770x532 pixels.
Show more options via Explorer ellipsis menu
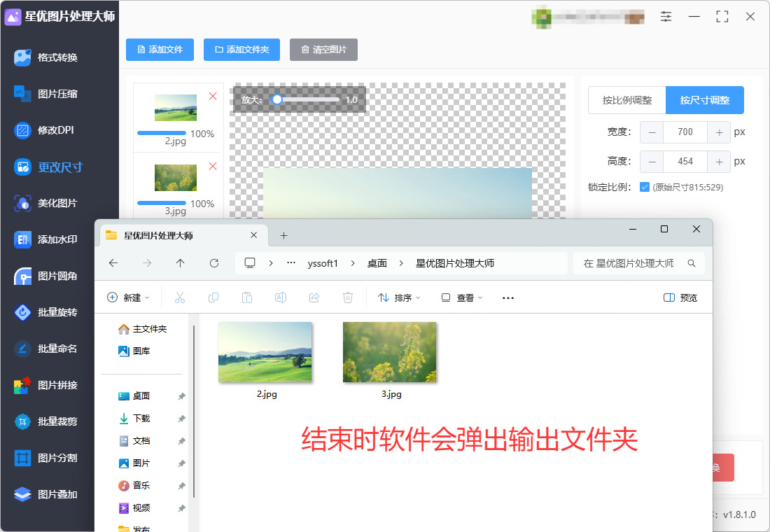pyautogui.click(x=508, y=297)
